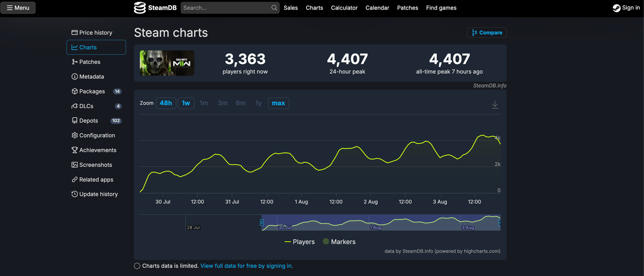Click the left navigator range handle
The width and height of the screenshot is (644, 276).
pos(262,223)
